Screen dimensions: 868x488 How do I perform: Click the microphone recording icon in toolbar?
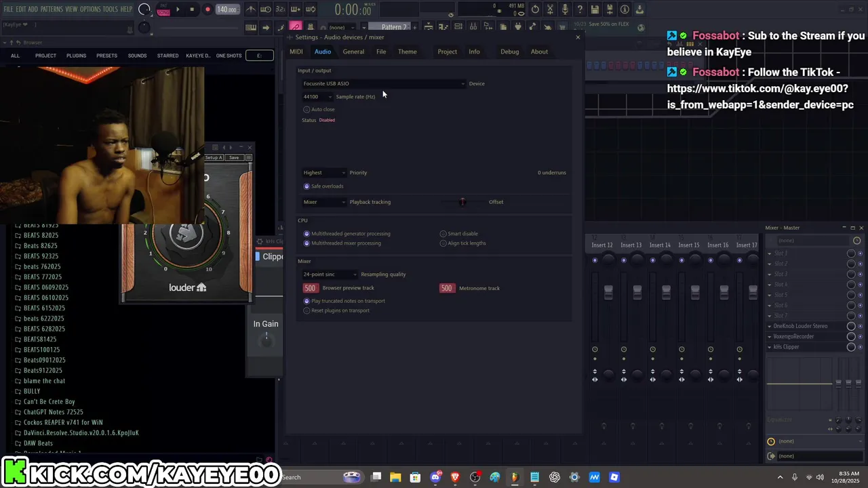(x=565, y=9)
